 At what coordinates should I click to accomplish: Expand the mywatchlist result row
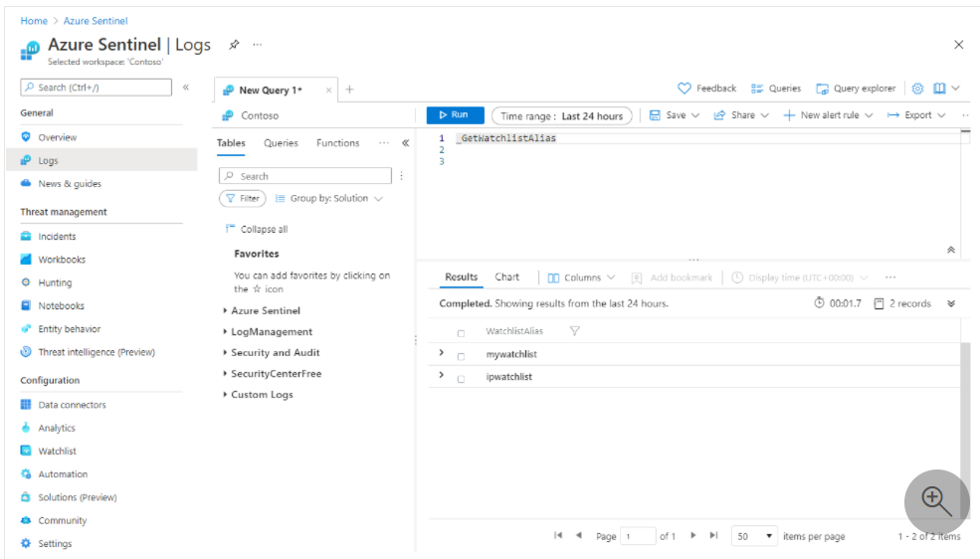point(442,353)
